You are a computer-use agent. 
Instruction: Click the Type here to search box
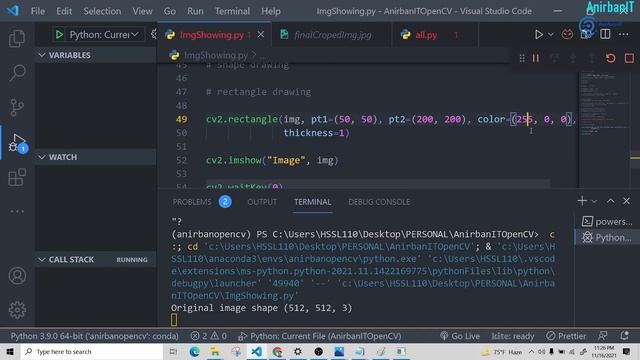tap(92, 351)
